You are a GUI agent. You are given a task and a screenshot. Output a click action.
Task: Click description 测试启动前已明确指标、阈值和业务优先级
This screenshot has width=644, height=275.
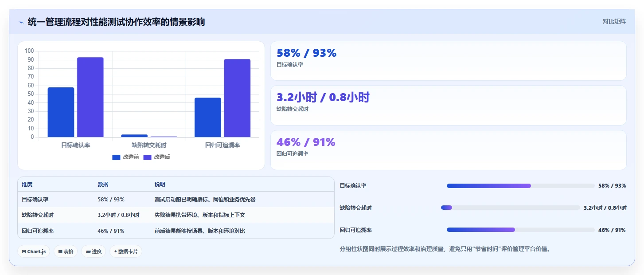205,200
